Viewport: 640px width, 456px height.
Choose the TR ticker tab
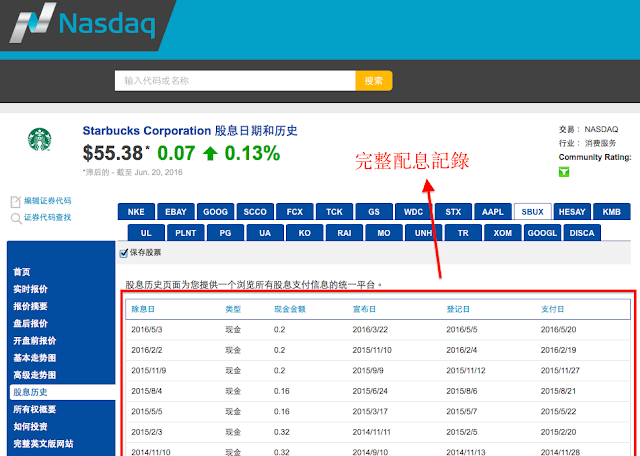[463, 233]
